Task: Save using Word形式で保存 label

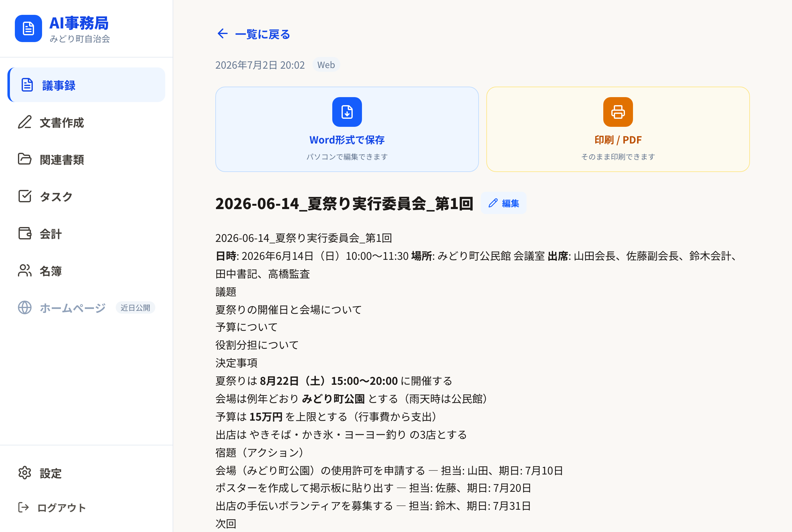Action: [347, 140]
